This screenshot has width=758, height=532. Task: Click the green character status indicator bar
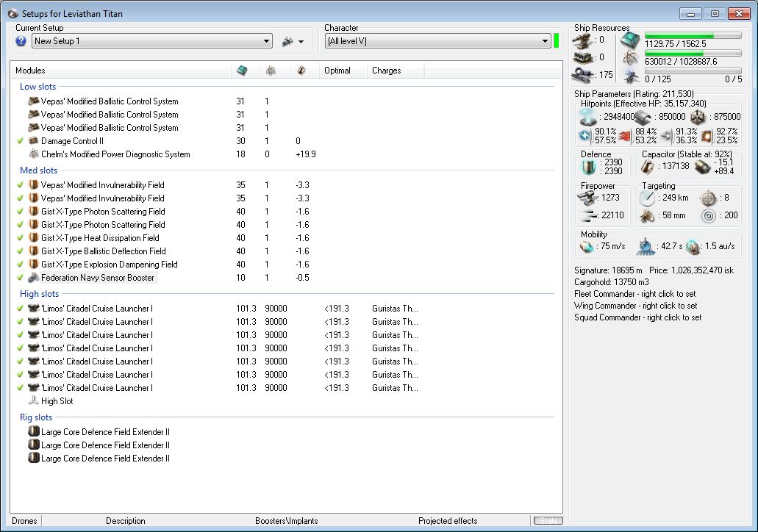556,40
